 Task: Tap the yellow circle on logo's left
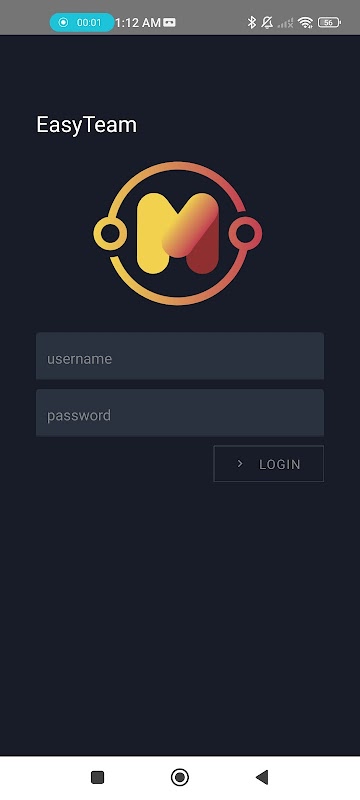(x=110, y=234)
